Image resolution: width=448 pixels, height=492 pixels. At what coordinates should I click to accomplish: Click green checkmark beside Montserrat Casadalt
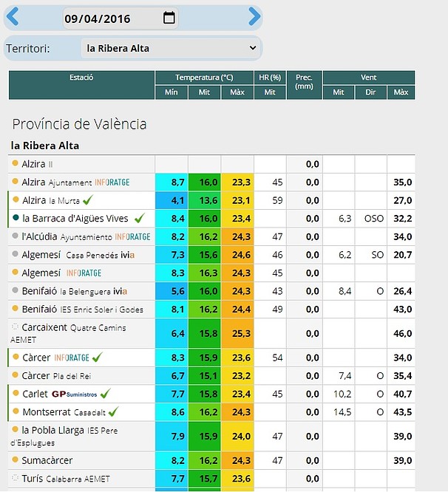point(113,411)
